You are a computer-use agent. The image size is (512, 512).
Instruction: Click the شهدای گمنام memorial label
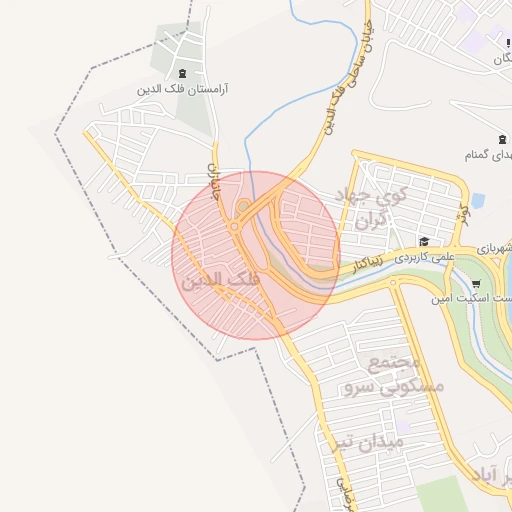click(x=488, y=155)
